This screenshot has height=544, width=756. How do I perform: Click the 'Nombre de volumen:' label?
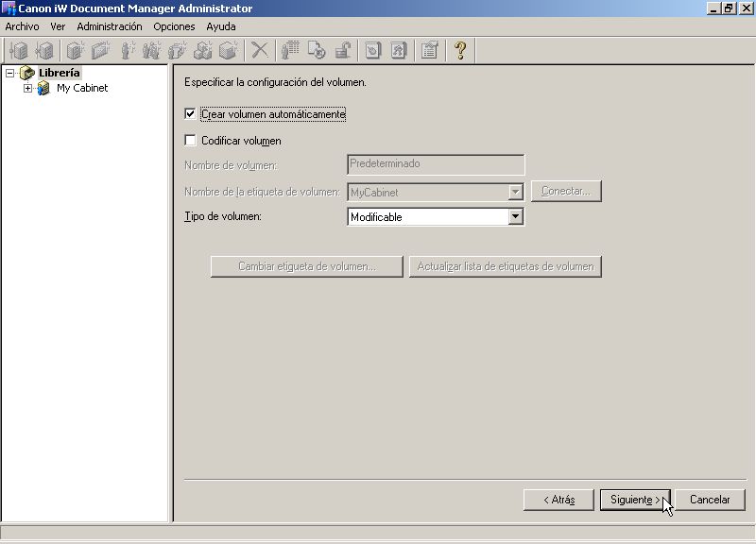click(x=231, y=165)
